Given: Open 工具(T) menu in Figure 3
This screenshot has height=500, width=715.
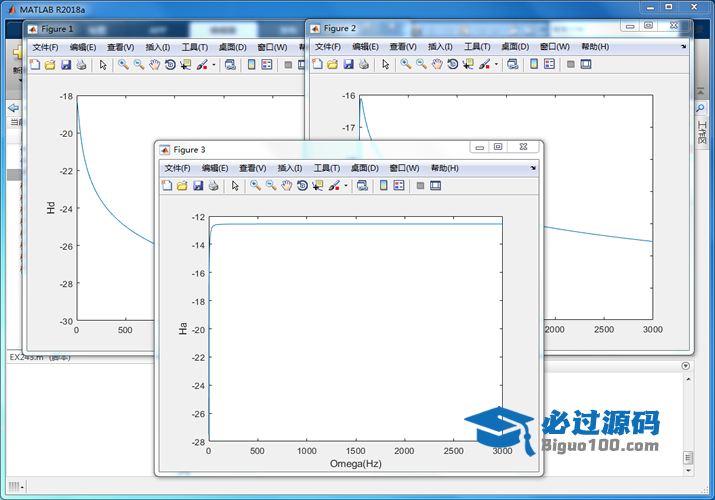Looking at the screenshot, I should coord(326,168).
